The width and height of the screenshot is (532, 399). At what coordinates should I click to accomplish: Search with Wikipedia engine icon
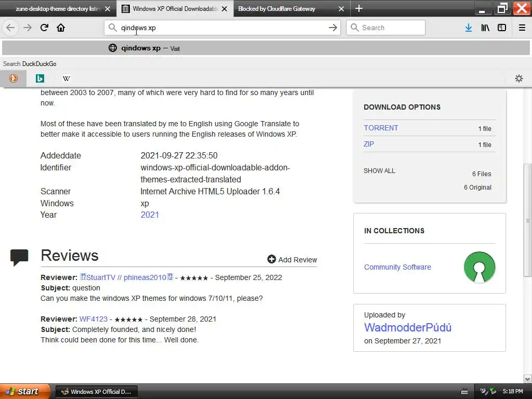click(66, 78)
